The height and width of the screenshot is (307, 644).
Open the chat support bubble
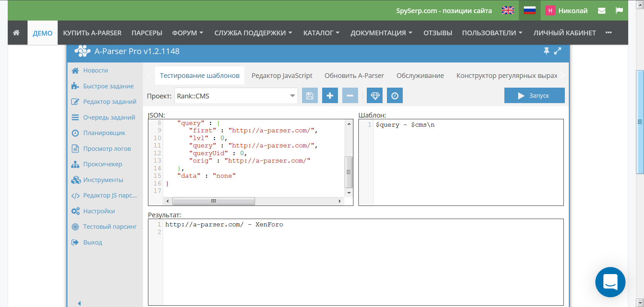[610, 282]
